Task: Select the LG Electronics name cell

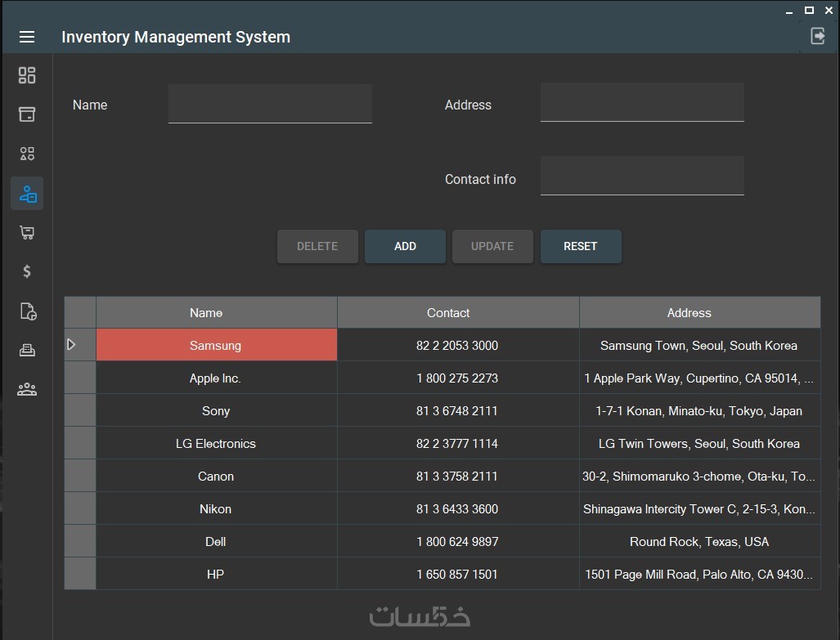Action: [x=217, y=443]
